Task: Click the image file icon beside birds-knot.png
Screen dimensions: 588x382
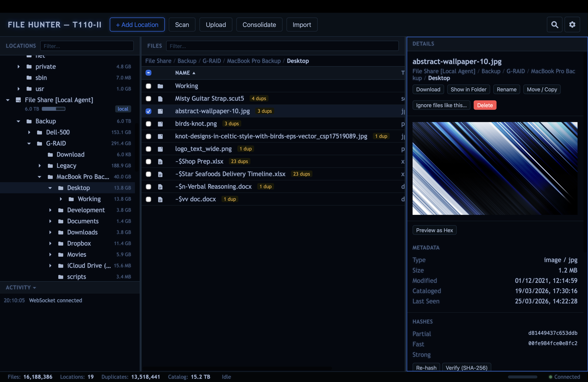Action: [x=161, y=124]
